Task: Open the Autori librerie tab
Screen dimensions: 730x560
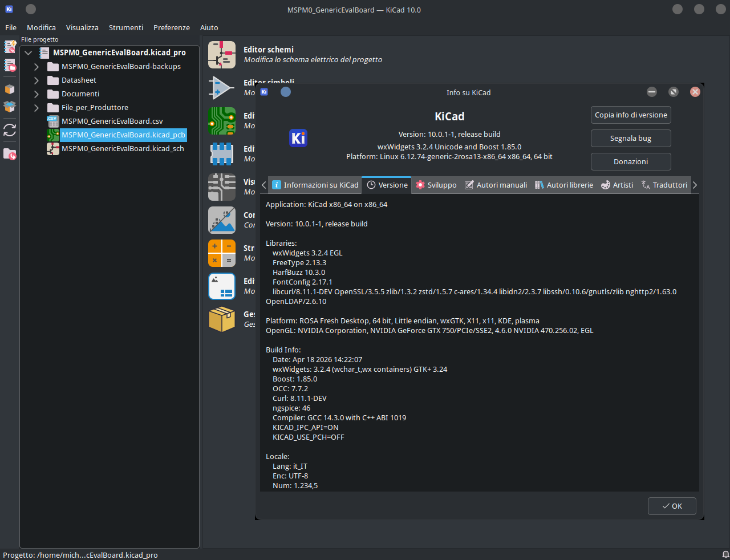Action: tap(563, 185)
